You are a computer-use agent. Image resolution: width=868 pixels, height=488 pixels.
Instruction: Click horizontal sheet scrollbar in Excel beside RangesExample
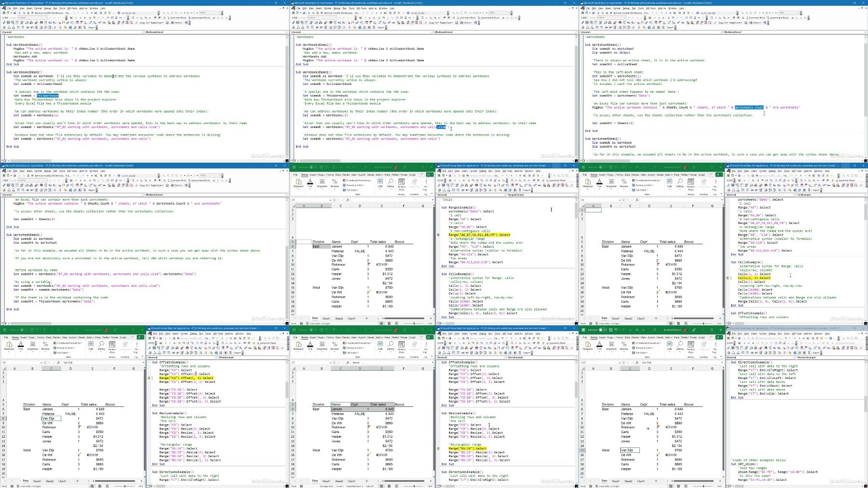tap(404, 318)
